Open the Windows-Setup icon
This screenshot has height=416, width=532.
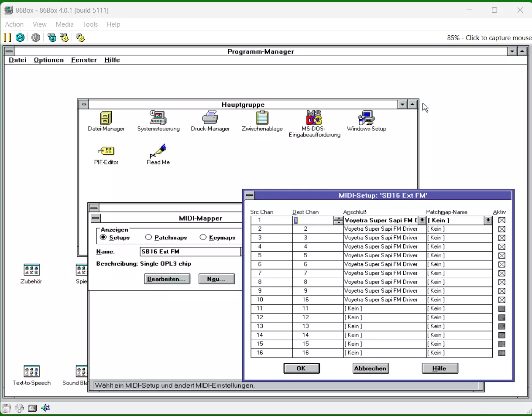(x=366, y=118)
